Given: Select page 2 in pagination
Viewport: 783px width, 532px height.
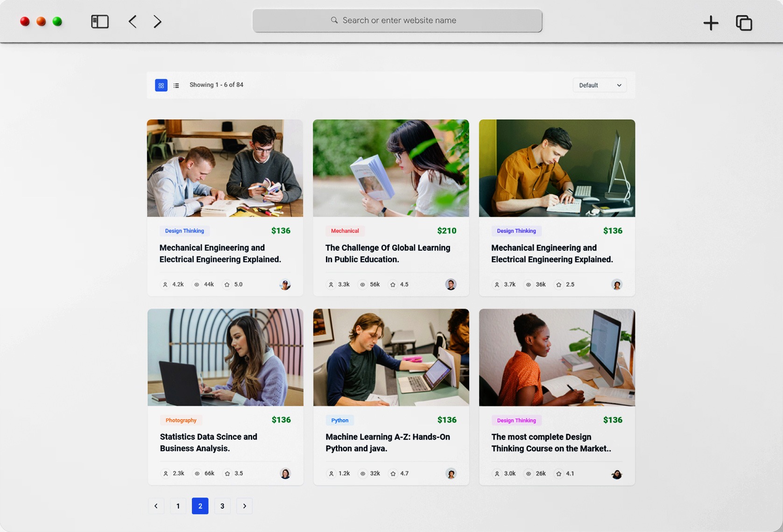Looking at the screenshot, I should pos(200,506).
